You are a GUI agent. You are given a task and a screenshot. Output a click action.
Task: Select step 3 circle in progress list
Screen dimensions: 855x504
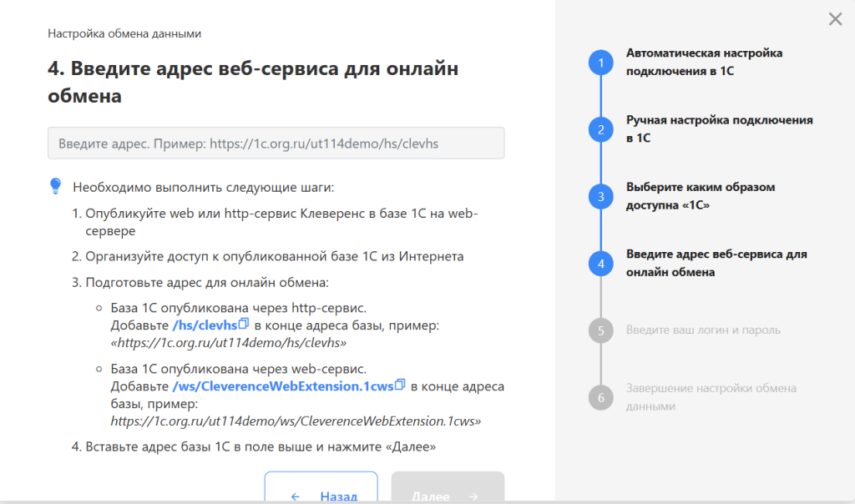(x=601, y=197)
